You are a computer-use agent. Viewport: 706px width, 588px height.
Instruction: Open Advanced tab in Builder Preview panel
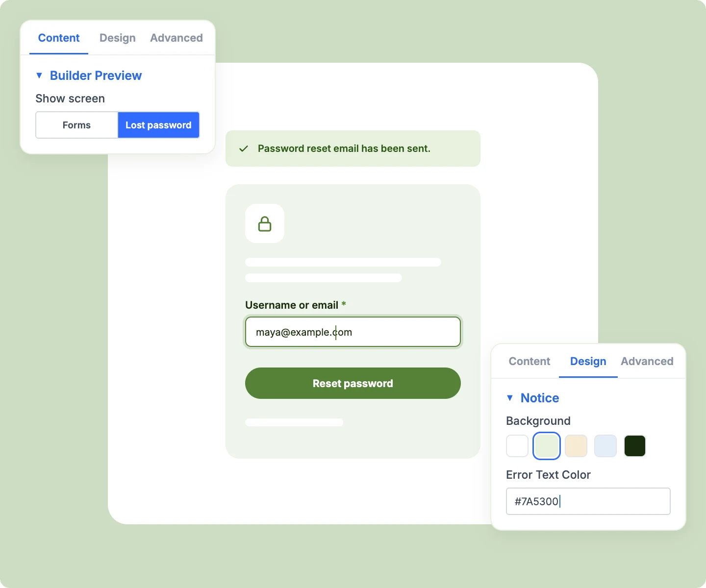coord(176,38)
